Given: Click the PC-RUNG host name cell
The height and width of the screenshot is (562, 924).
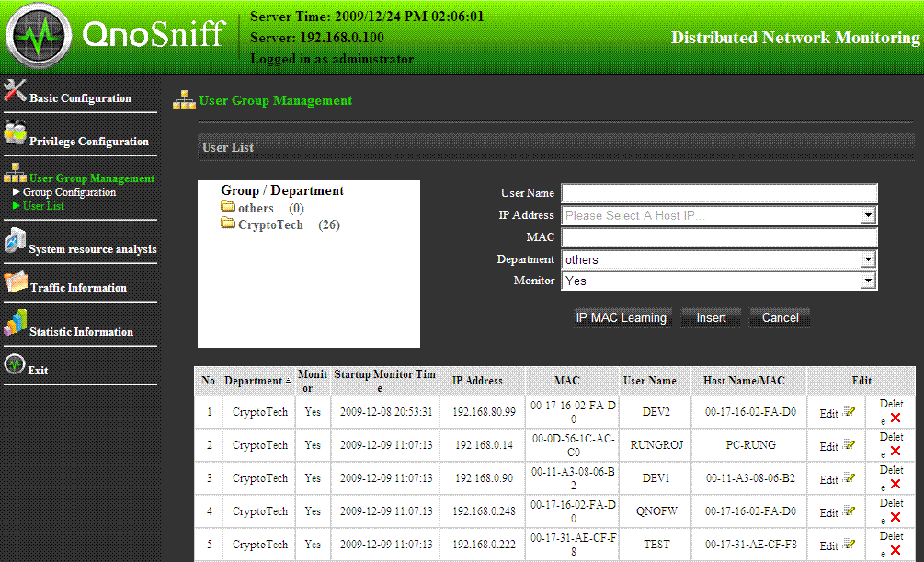Looking at the screenshot, I should pos(751,445).
